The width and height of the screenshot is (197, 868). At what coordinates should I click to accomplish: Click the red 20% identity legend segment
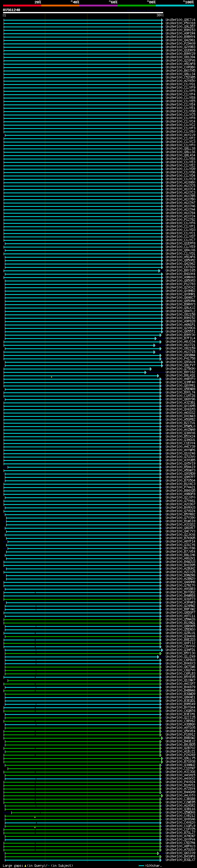coord(22,6)
